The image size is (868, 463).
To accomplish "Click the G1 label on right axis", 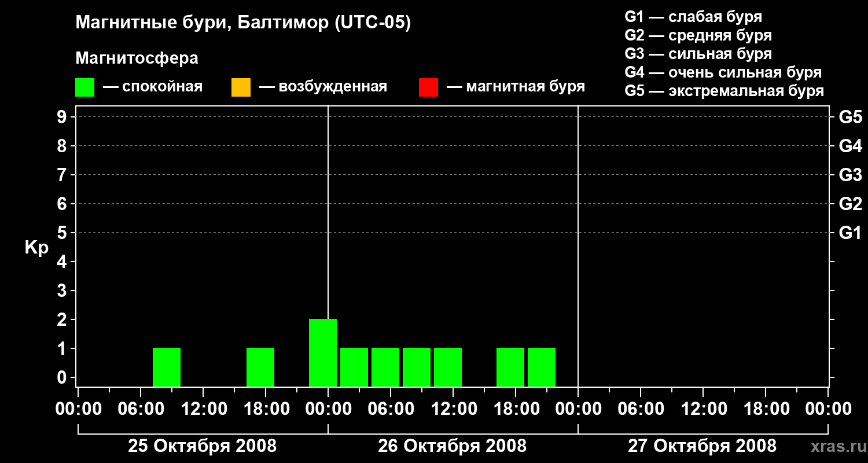I will (851, 233).
